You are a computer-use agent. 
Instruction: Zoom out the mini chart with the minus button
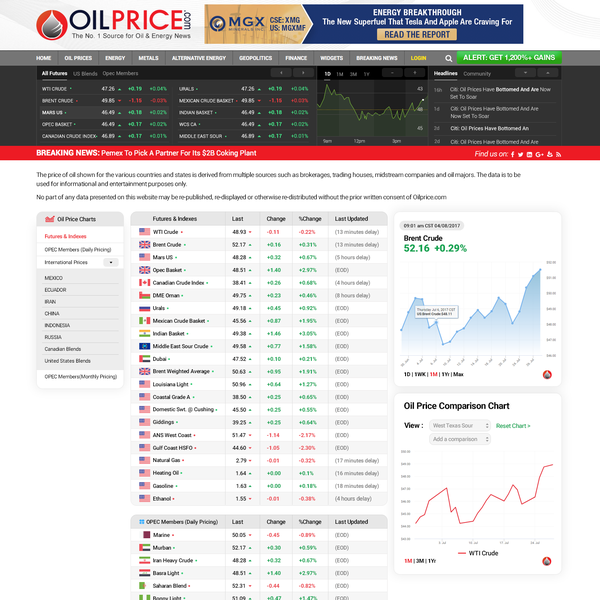392,73
